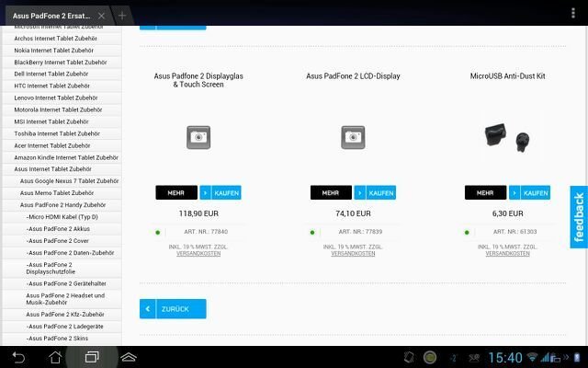This screenshot has height=368, width=588.
Task: Tap the Android home icon
Action: (x=55, y=357)
